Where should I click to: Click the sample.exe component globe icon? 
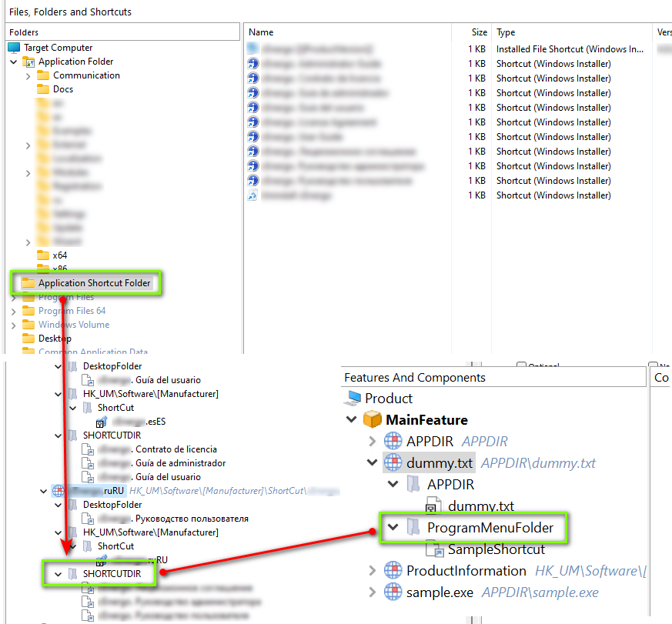pyautogui.click(x=393, y=592)
